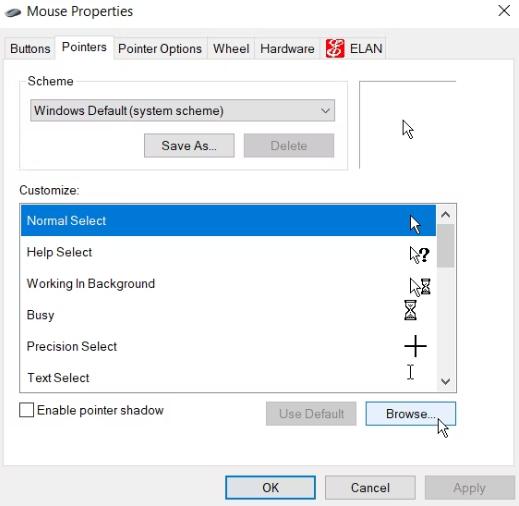Click the Use Default button

pos(311,414)
